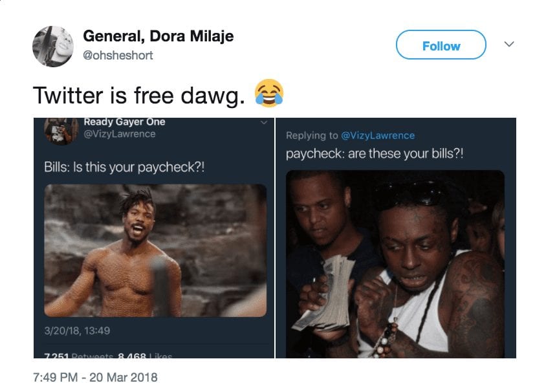Open the cash-counting photo thumbnail
Image resolution: width=546 pixels, height=392 pixels.
(395, 264)
